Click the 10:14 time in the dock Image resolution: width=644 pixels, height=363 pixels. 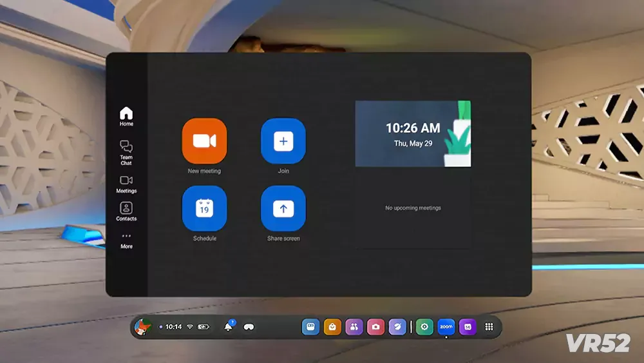tap(173, 327)
